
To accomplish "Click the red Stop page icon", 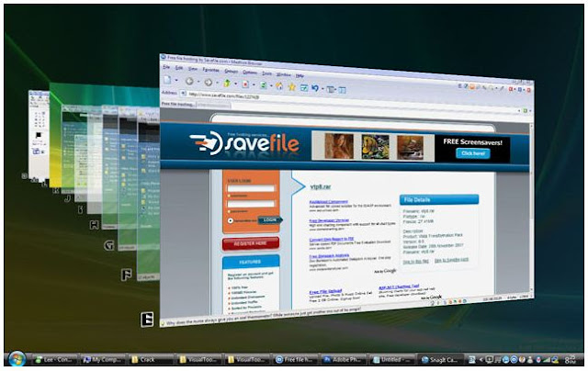I will [245, 84].
